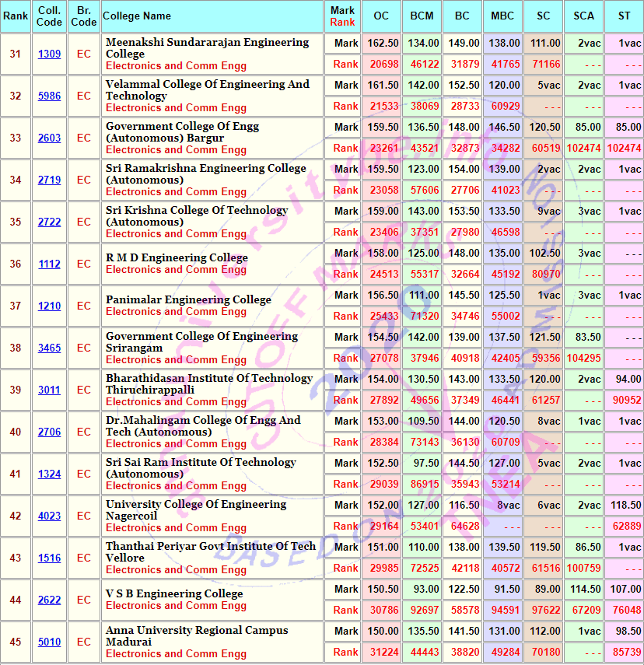Open college code 3011 link

point(49,390)
